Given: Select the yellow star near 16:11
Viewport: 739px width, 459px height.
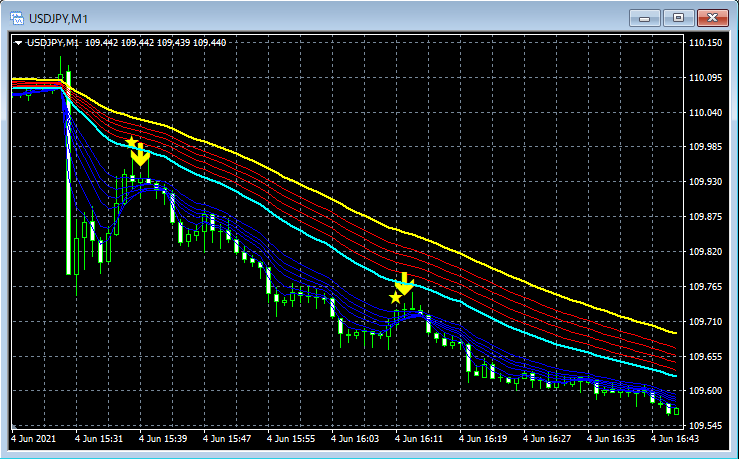Looking at the screenshot, I should [x=395, y=298].
